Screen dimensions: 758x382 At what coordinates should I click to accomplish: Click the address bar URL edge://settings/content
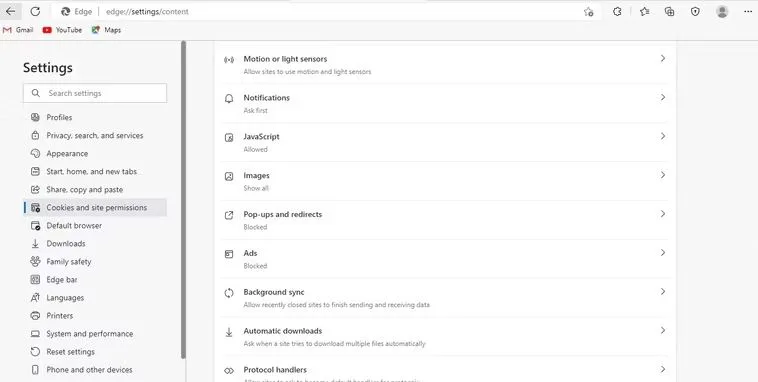pos(147,12)
